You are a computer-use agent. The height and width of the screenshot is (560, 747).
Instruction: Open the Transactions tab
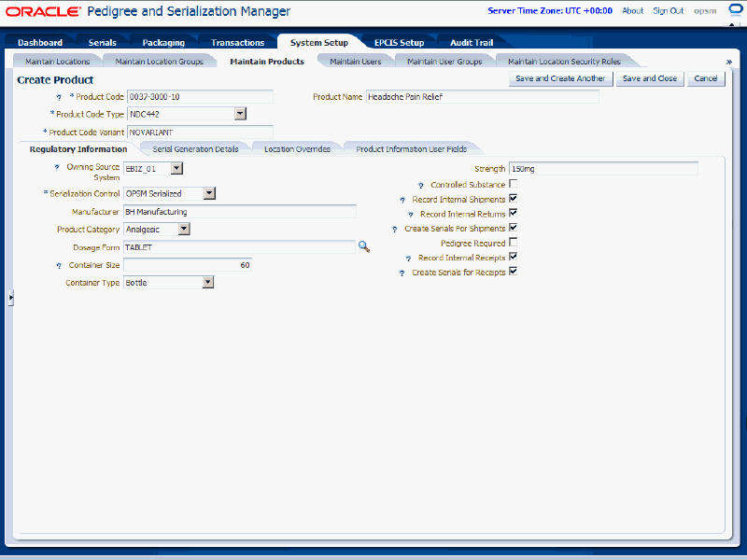237,42
